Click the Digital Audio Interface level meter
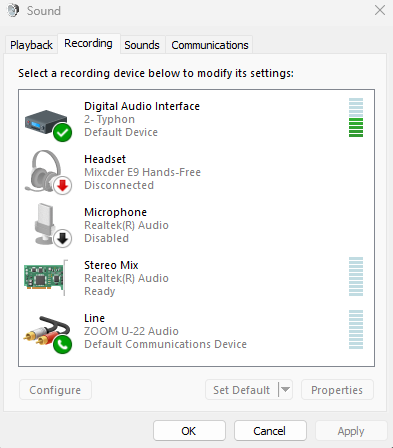This screenshot has height=448, width=393. pyautogui.click(x=356, y=117)
